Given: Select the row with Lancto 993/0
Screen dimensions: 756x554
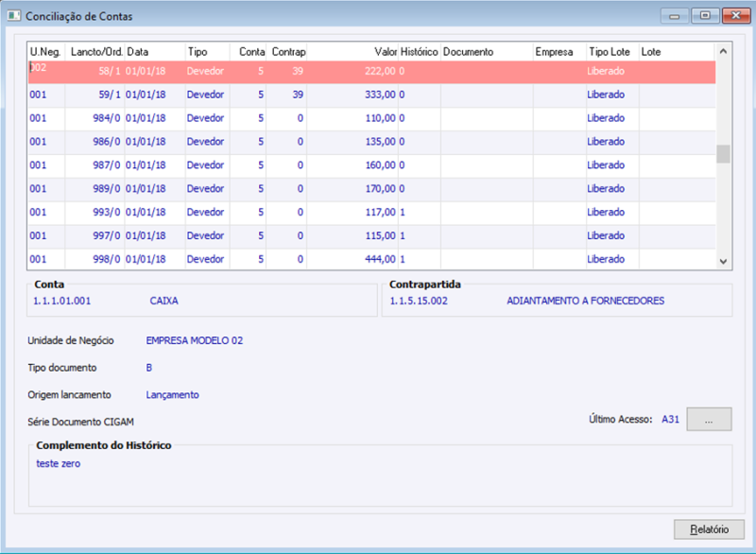Looking at the screenshot, I should 371,212.
